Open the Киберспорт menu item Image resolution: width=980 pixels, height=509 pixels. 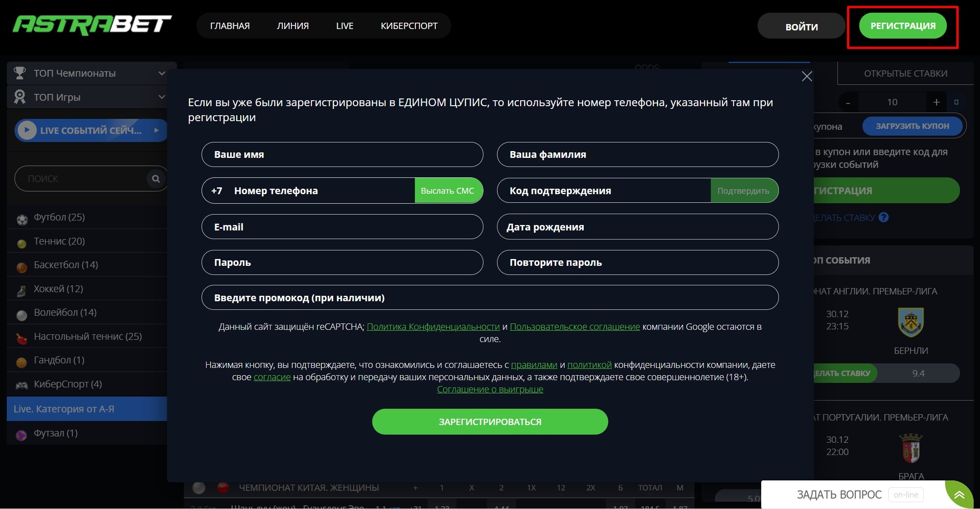pos(409,26)
